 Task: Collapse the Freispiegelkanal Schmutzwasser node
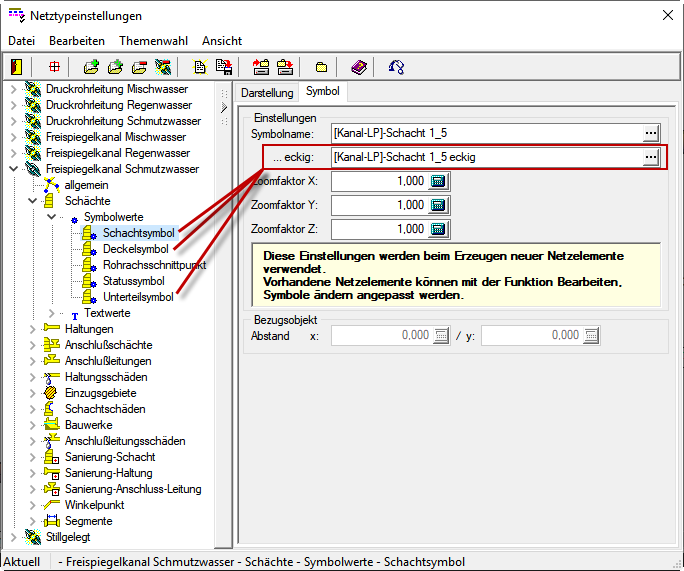pos(13,169)
